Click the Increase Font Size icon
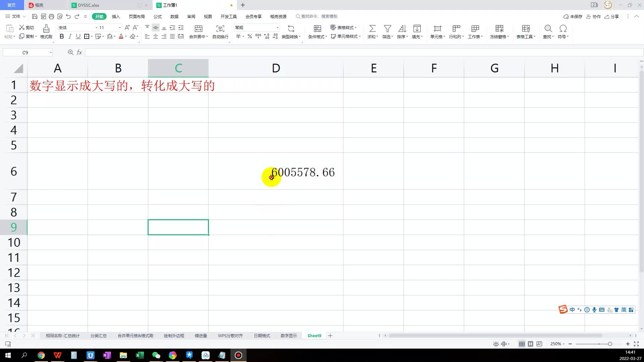This screenshot has width=644, height=362. click(127, 27)
